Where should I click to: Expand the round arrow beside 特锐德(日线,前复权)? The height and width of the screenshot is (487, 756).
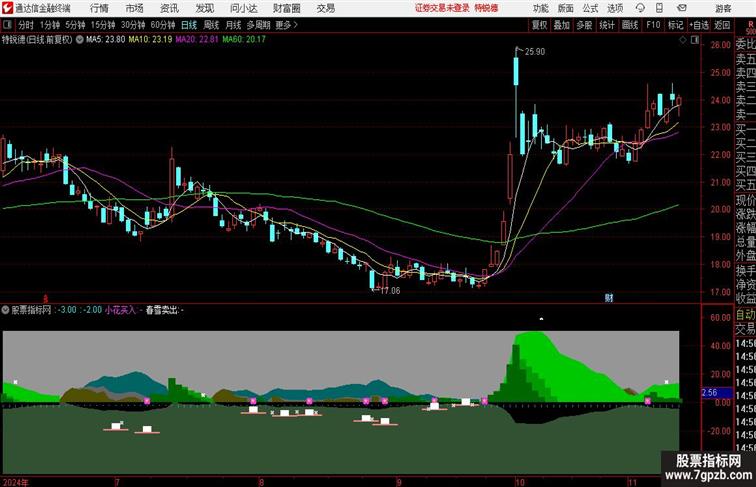coord(80,40)
